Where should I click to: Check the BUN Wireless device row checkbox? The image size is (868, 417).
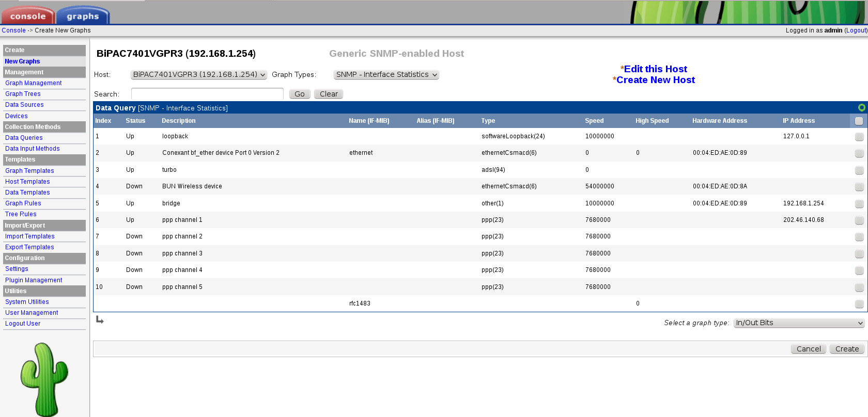[859, 187]
